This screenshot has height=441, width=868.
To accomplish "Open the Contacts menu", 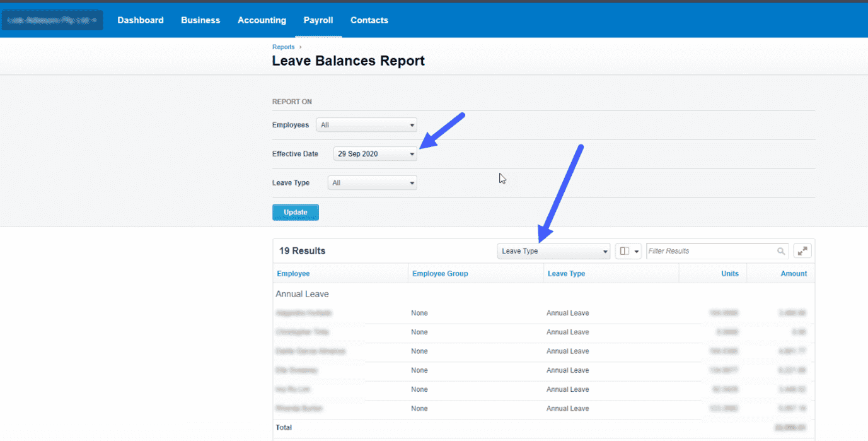I will click(369, 20).
